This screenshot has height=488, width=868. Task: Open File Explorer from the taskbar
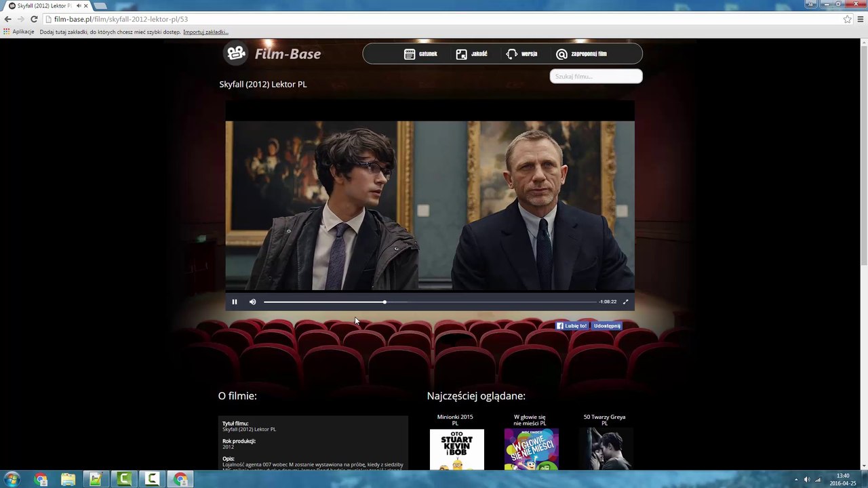(68, 480)
